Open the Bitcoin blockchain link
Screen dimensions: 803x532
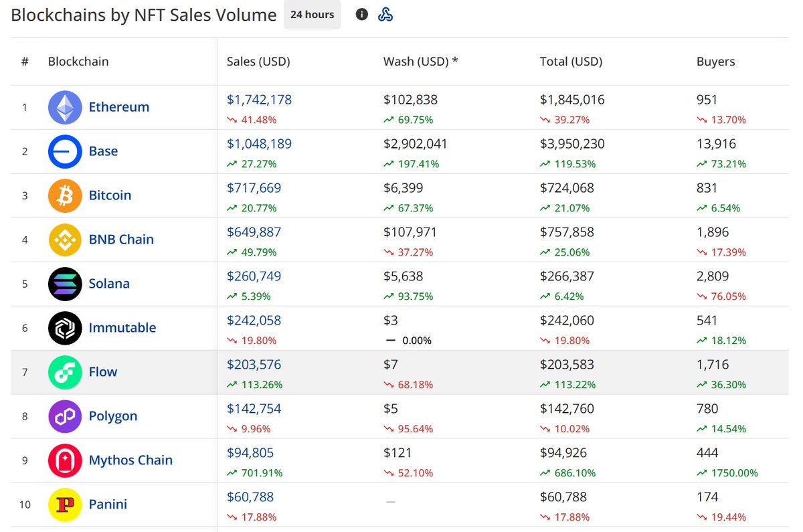click(x=110, y=195)
